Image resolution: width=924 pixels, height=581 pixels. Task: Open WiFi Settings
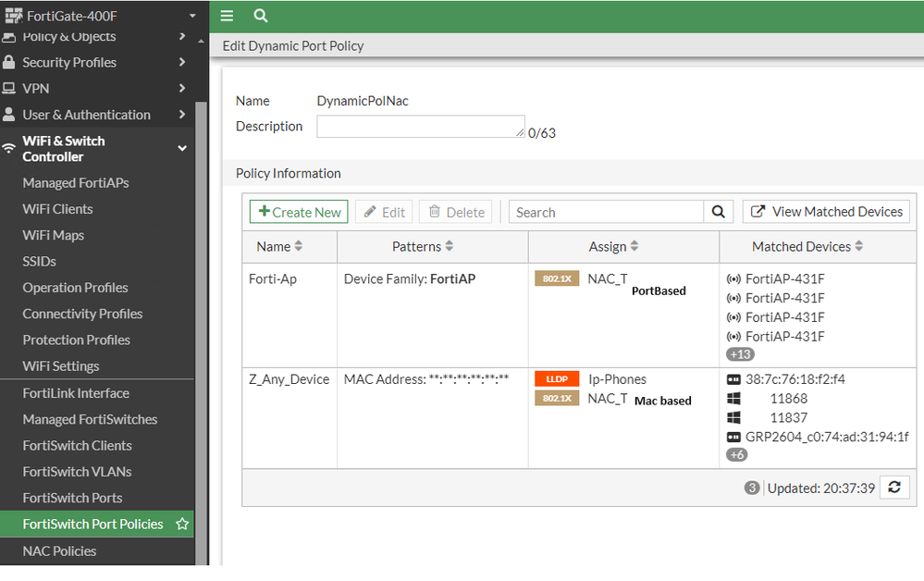(61, 366)
